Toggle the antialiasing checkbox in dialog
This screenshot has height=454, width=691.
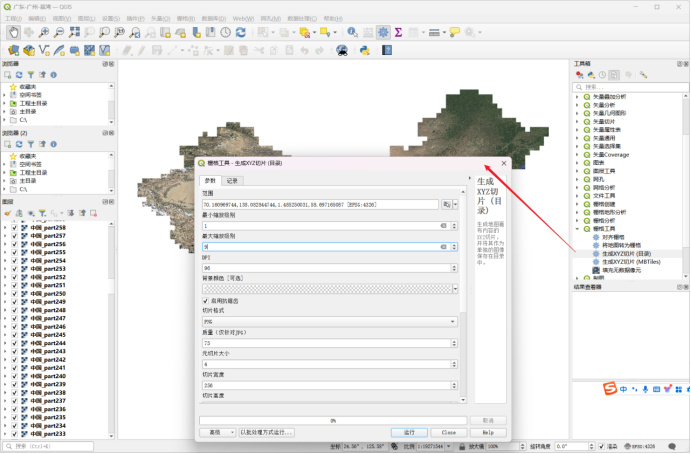[x=205, y=301]
